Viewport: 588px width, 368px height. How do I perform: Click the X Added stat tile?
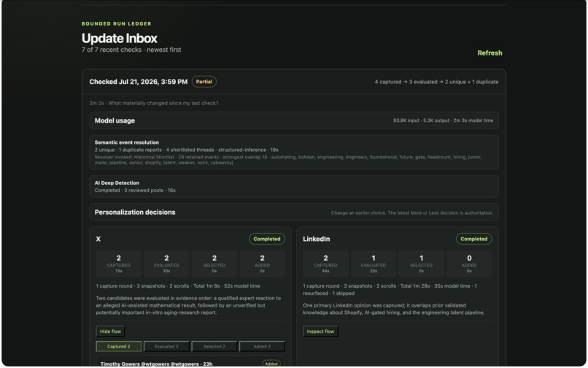(x=262, y=264)
